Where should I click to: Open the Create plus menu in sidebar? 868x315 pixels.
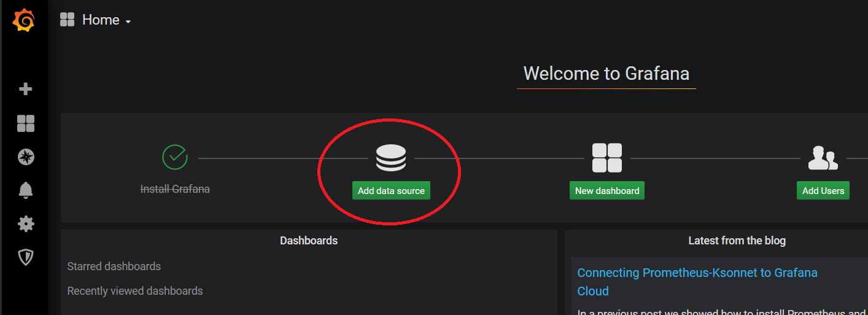[x=25, y=90]
